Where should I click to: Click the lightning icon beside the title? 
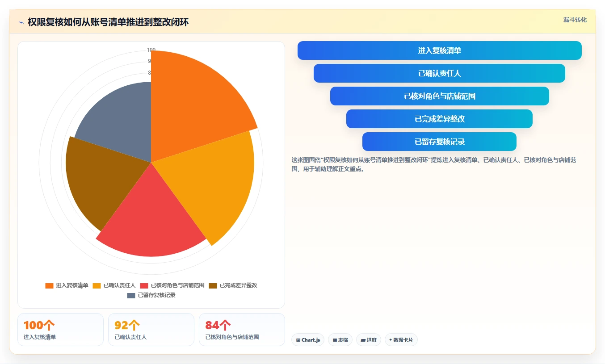[x=21, y=22]
